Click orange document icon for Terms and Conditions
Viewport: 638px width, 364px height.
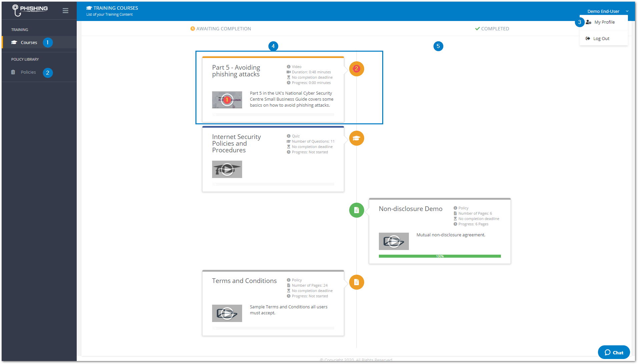(357, 282)
